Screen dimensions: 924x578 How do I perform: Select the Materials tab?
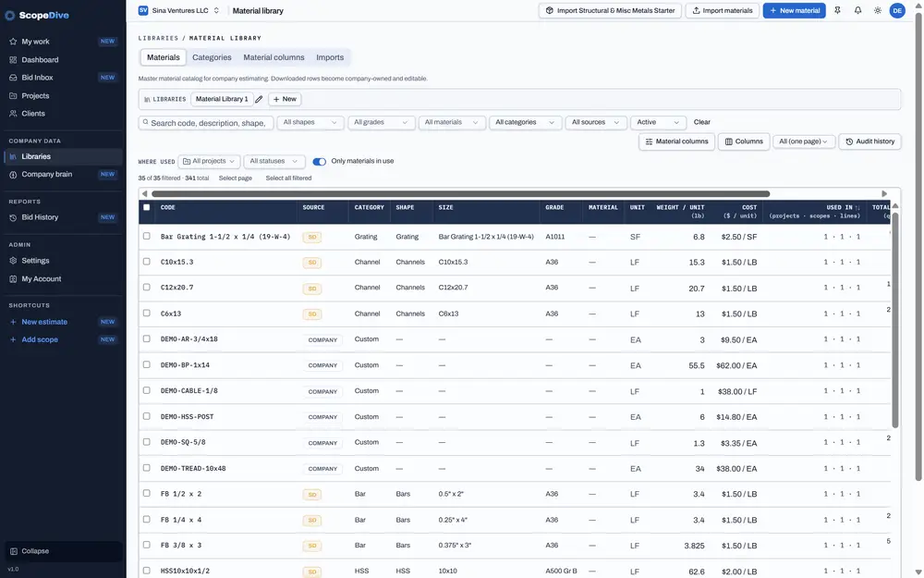[x=164, y=57]
